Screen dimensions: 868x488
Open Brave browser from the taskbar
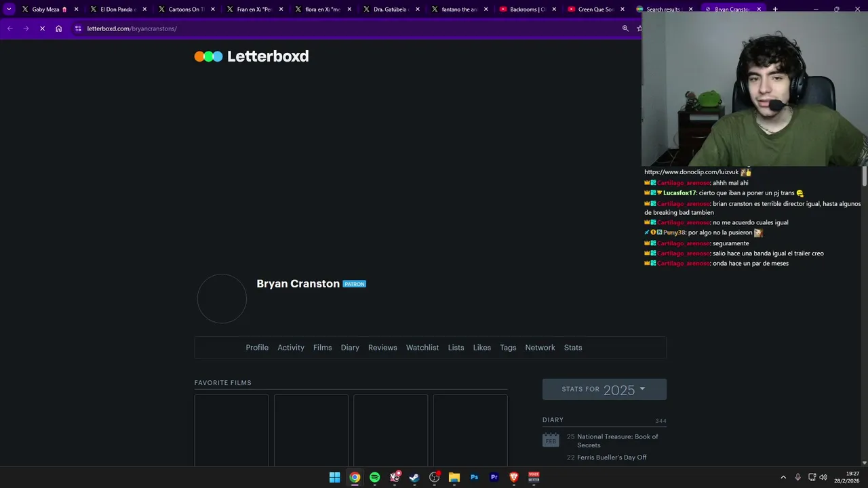514,477
